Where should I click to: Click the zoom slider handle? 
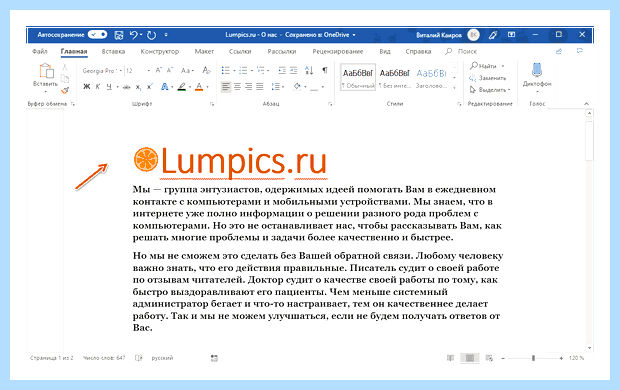533,358
